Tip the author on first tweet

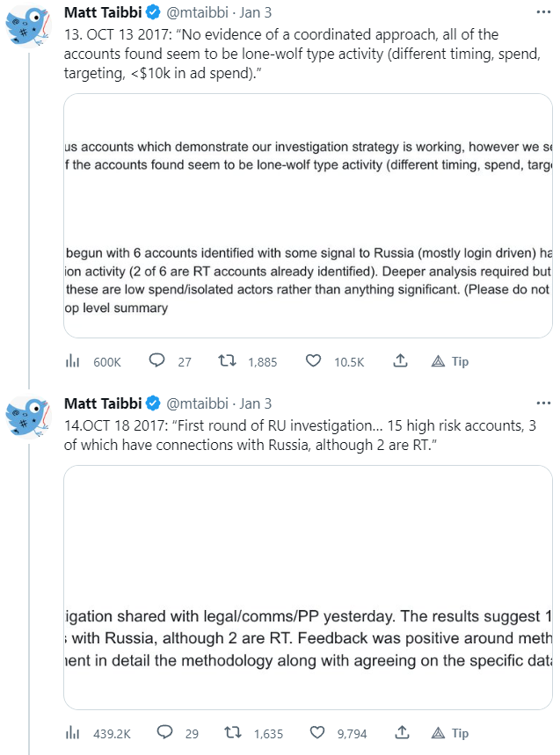pos(450,361)
